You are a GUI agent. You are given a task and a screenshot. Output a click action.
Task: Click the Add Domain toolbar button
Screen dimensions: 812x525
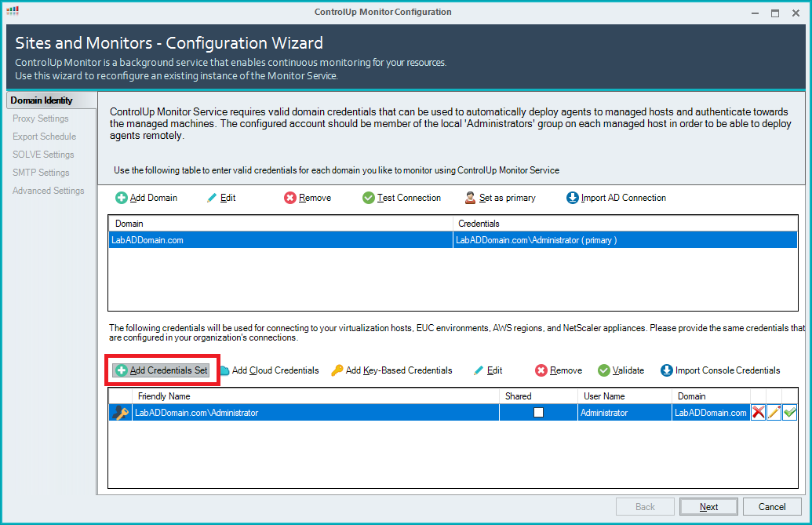[147, 198]
